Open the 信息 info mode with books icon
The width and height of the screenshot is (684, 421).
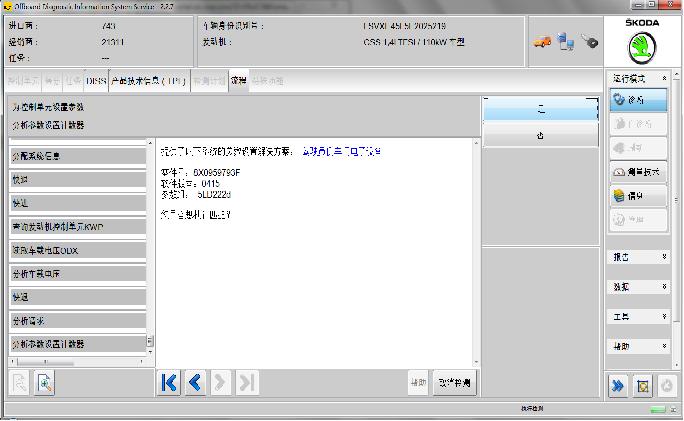point(639,196)
